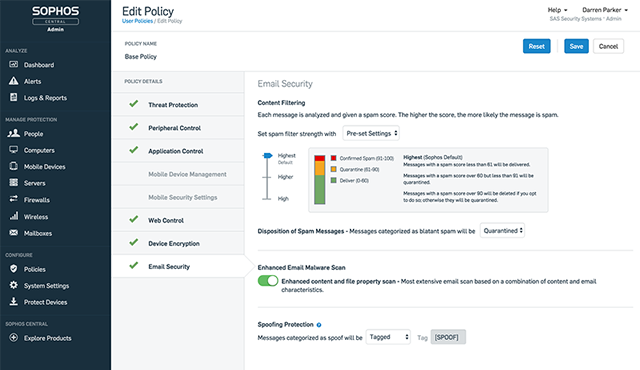Screen dimensions: 640x370
Task: Open Firewalls arrows icon
Action: point(13,199)
